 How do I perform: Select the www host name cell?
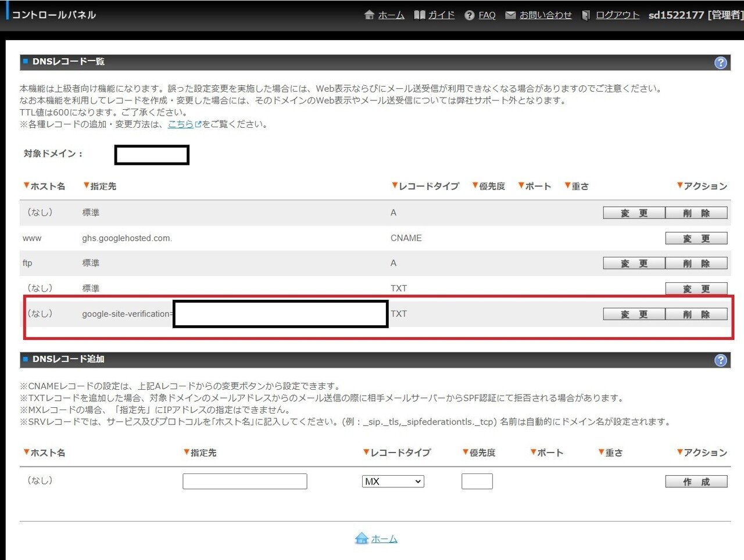pos(32,238)
